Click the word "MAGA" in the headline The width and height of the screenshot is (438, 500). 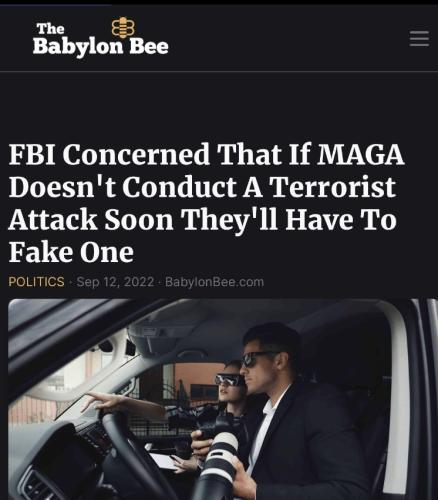(x=360, y=155)
